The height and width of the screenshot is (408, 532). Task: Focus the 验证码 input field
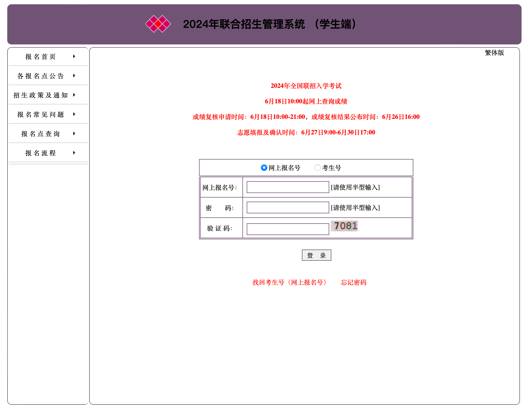pos(288,229)
